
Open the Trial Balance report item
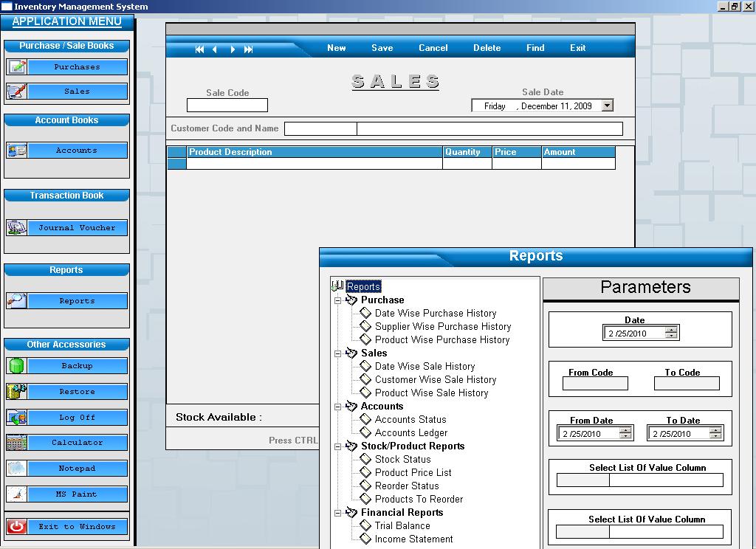point(402,526)
